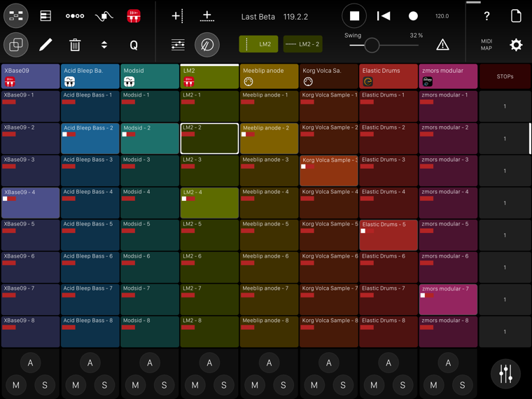Click the Q quantize button
This screenshot has height=399, width=532.
(x=134, y=45)
